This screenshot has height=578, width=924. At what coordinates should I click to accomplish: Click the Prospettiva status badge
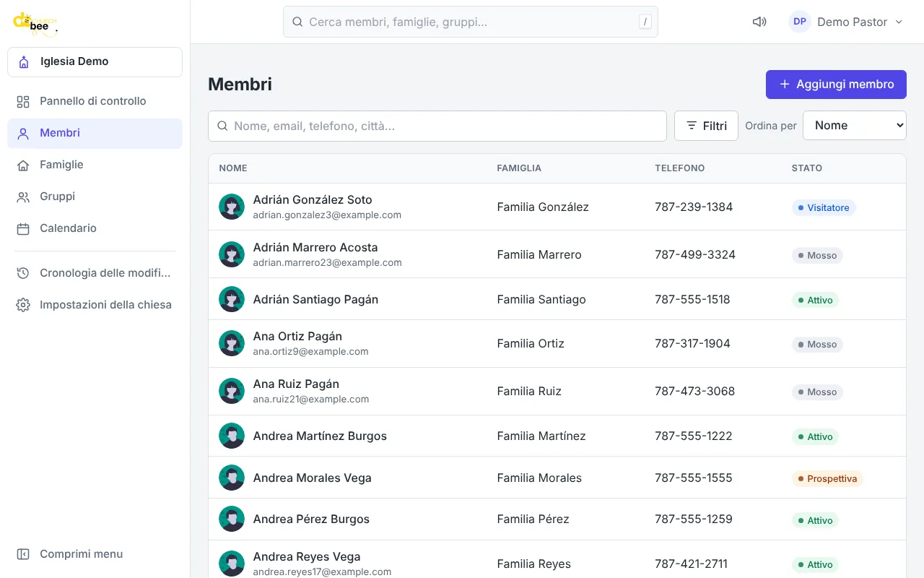(827, 478)
